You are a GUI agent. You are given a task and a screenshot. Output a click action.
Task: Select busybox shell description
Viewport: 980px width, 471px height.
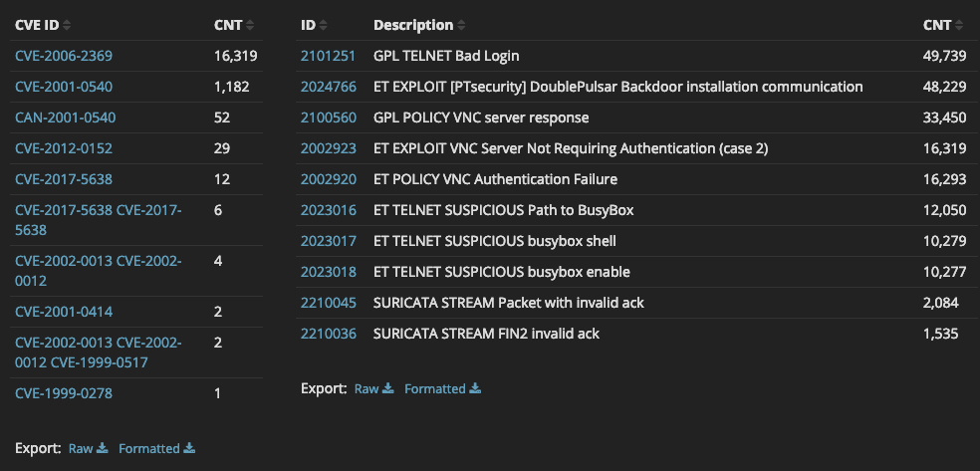[495, 241]
